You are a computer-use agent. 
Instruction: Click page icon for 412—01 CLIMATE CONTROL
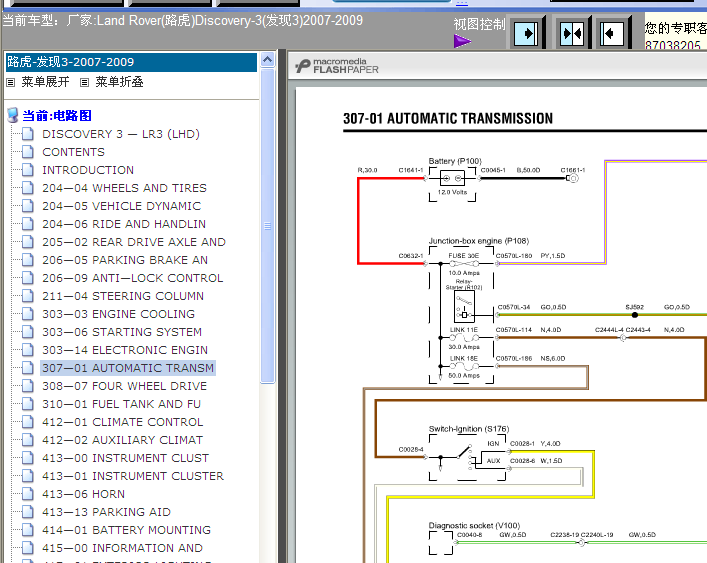[28, 422]
